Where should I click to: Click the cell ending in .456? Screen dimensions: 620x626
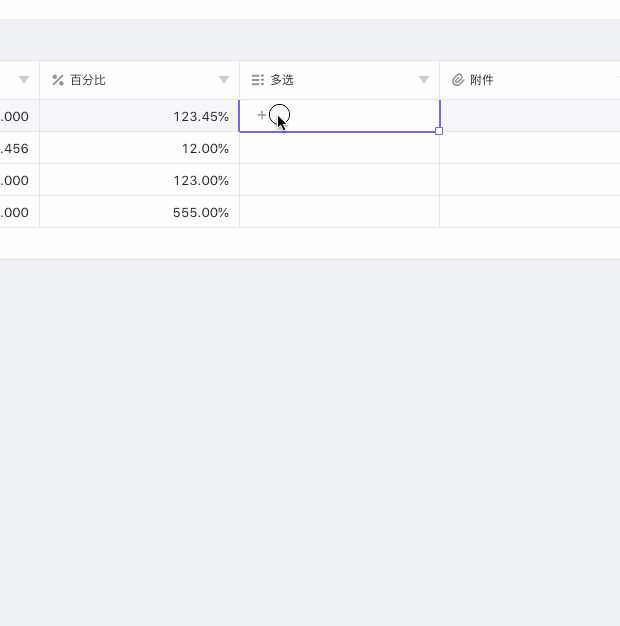click(20, 148)
